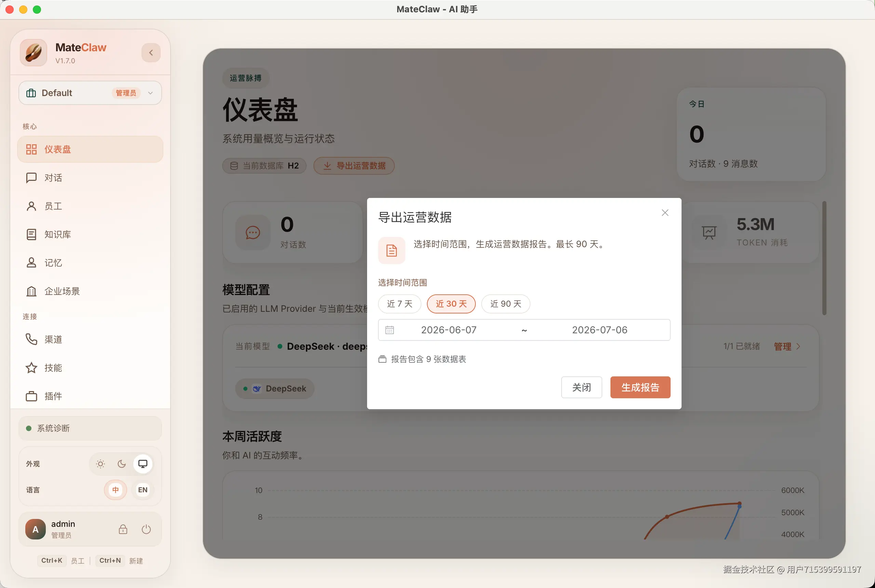Go to 对话 in the sidebar
875x588 pixels.
pyautogui.click(x=90, y=178)
